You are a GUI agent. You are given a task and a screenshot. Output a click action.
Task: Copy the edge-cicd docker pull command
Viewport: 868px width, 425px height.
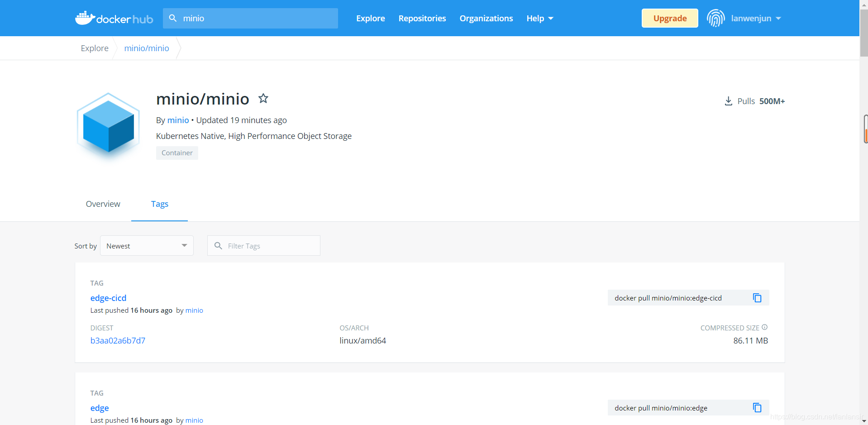tap(757, 298)
